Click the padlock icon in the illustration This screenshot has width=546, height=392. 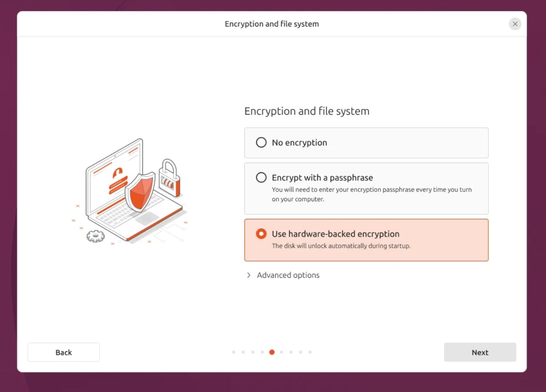(169, 179)
